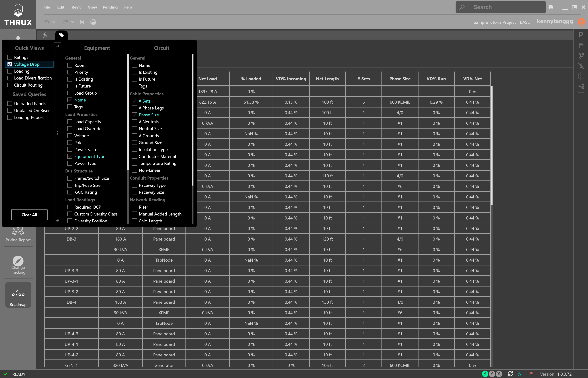Open the Pending menu

[x=110, y=7]
